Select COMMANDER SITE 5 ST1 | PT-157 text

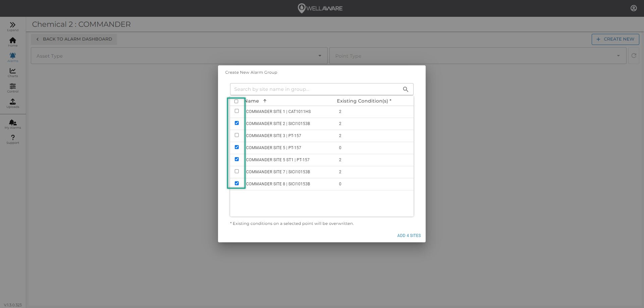pos(278,160)
